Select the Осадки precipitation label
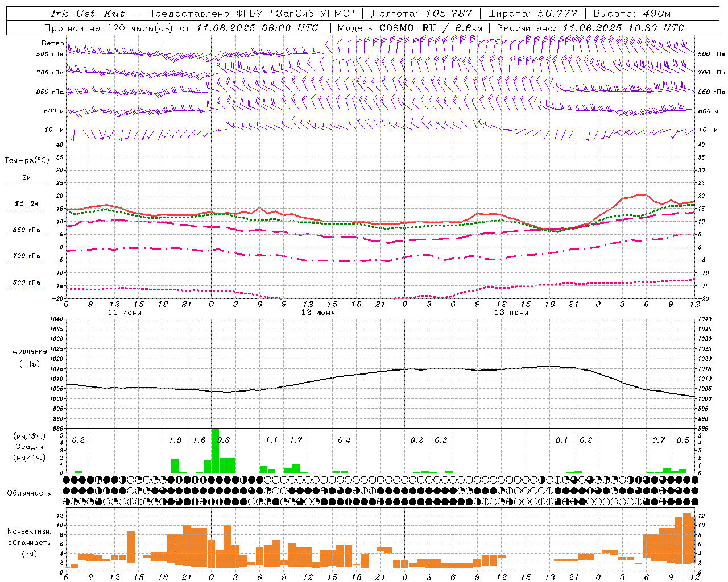The width and height of the screenshot is (728, 582). 29,447
